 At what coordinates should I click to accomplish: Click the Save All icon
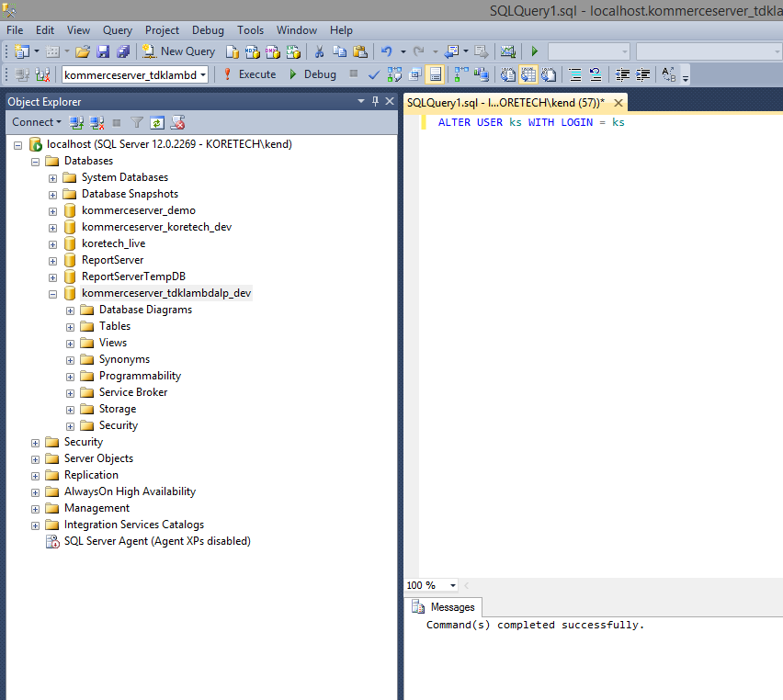123,51
